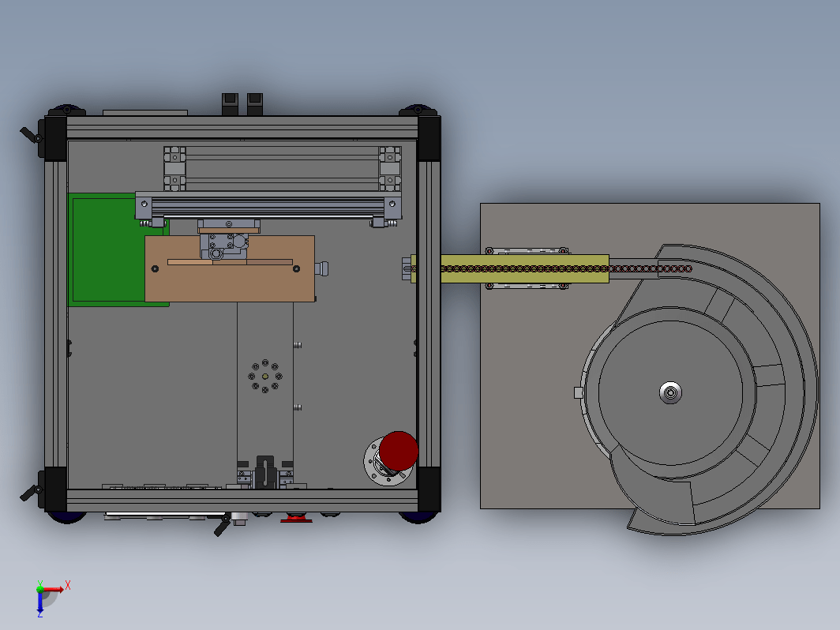Click the center of the circular bolt pattern
The image size is (840, 630).
(x=265, y=377)
